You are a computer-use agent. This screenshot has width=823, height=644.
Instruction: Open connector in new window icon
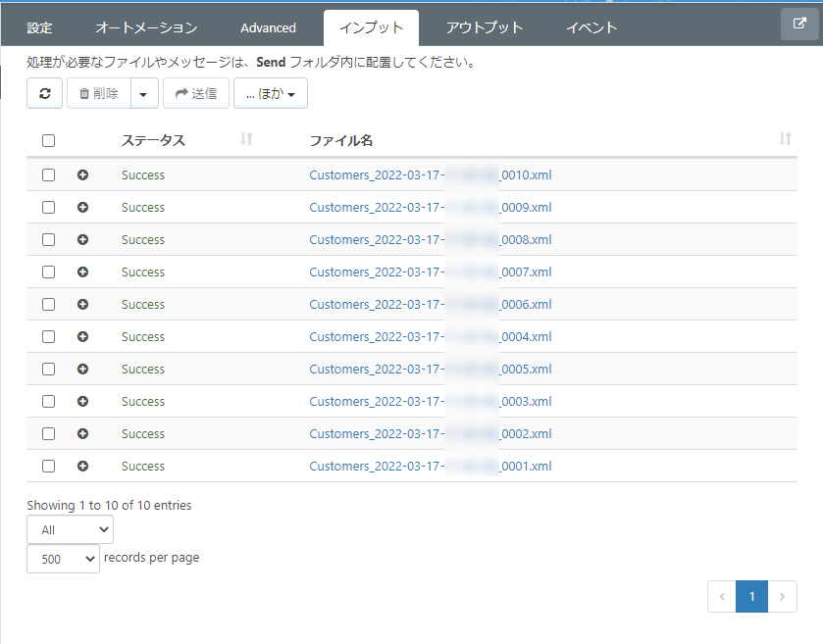coord(799,25)
